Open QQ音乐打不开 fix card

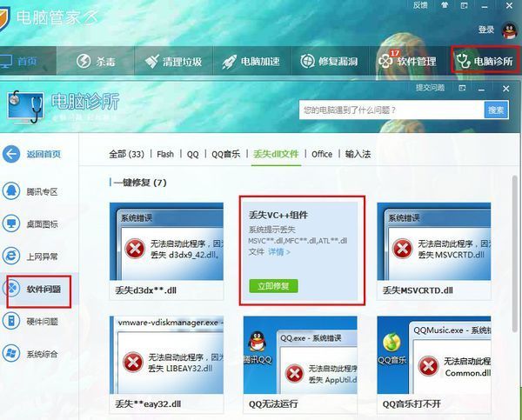pos(434,364)
